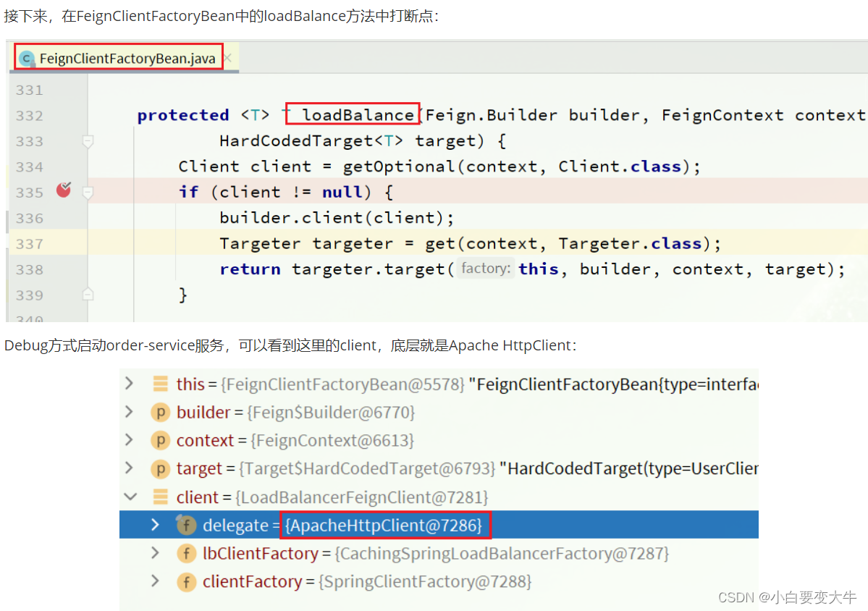
Task: Click 'HardCodedTarget<T>' on line 333
Action: tap(311, 140)
